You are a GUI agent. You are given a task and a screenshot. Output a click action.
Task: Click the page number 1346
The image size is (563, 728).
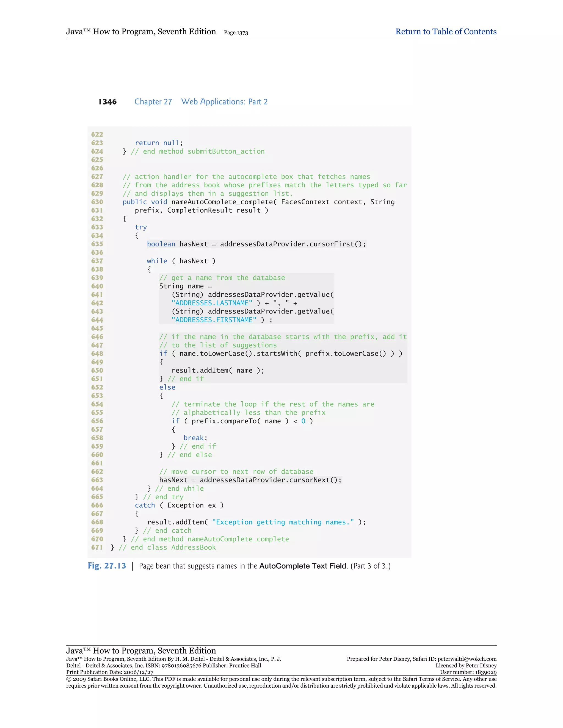pos(107,102)
